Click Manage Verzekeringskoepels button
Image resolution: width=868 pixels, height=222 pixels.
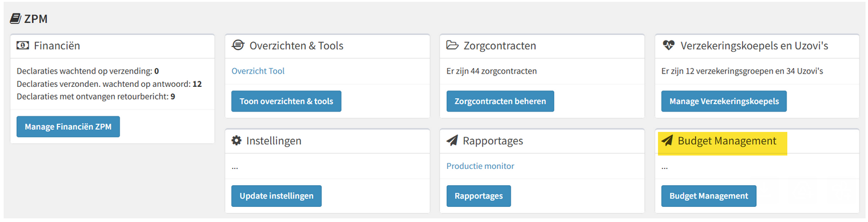(x=724, y=101)
